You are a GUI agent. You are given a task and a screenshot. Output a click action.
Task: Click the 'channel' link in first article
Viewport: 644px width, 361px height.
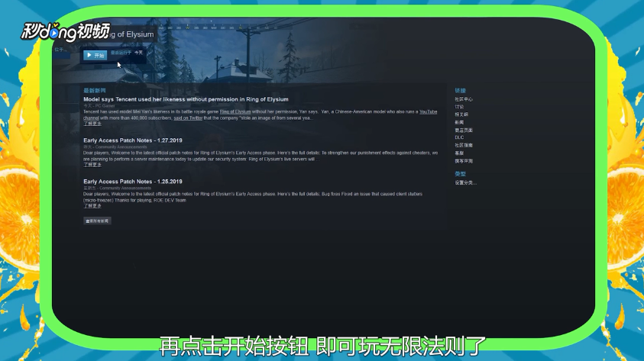click(x=91, y=118)
